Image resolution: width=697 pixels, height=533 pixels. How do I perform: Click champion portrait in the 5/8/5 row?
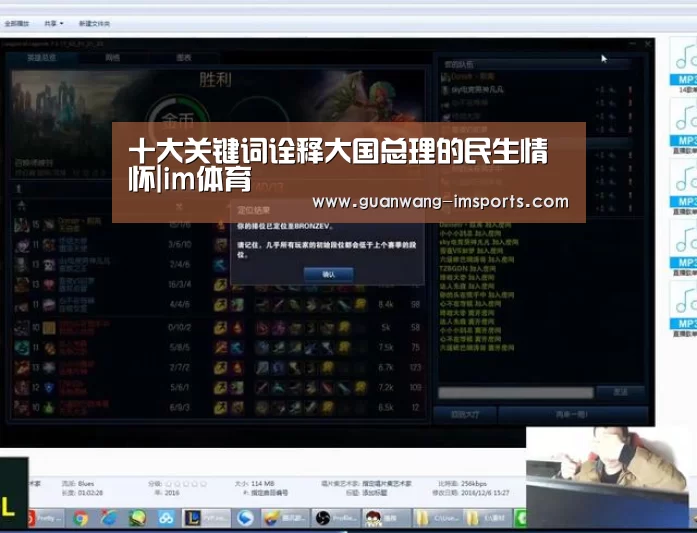[21, 347]
